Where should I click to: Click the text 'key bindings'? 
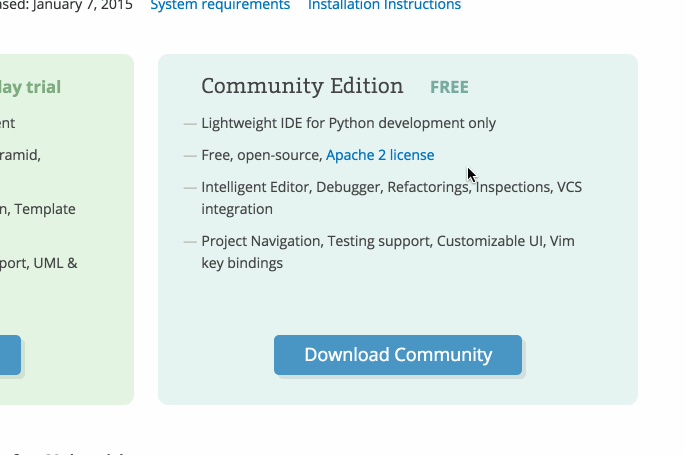[x=242, y=263]
